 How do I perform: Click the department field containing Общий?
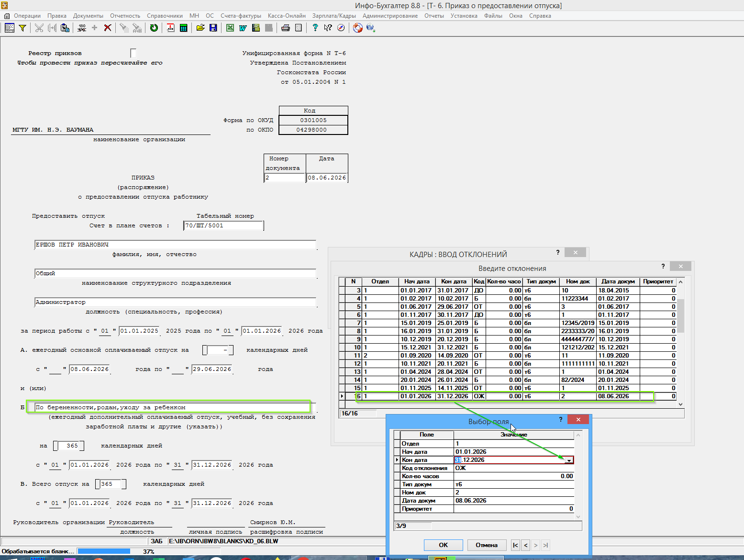coord(175,274)
